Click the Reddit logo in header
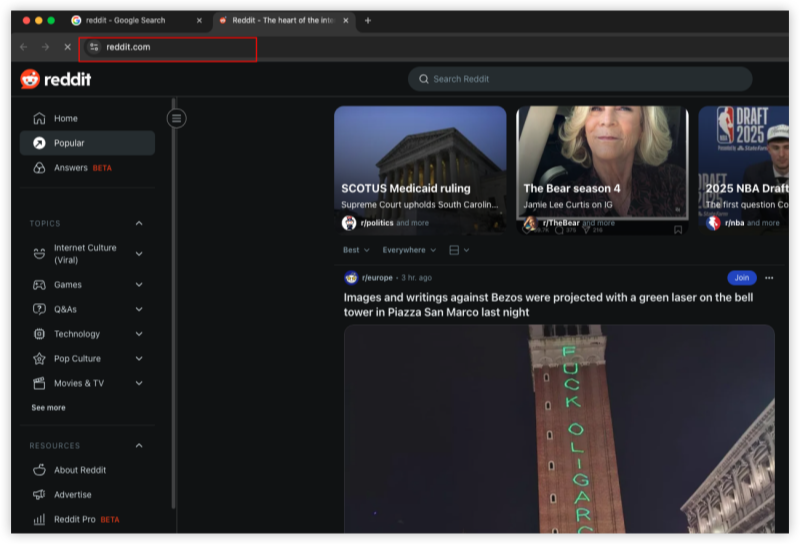 tap(56, 79)
